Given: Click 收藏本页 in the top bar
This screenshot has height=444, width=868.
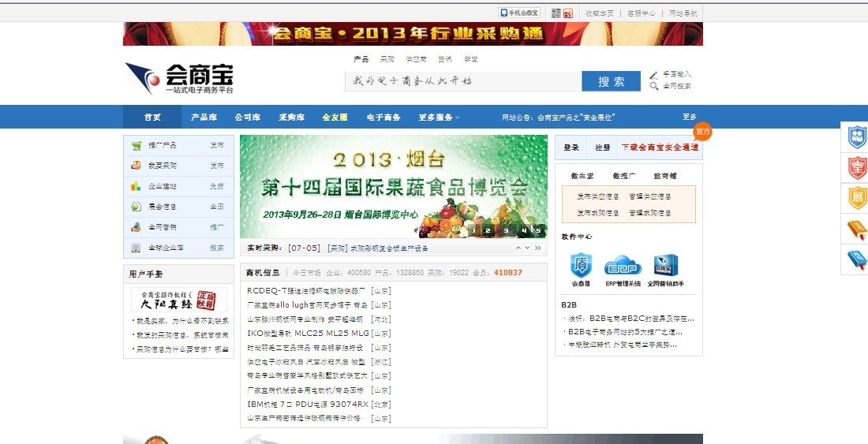Looking at the screenshot, I should point(600,13).
